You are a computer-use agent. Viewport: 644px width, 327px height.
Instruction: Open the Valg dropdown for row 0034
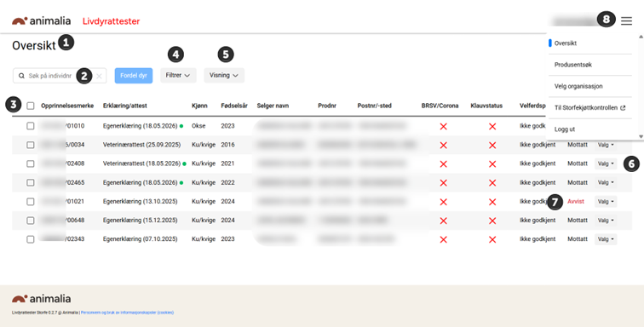606,145
